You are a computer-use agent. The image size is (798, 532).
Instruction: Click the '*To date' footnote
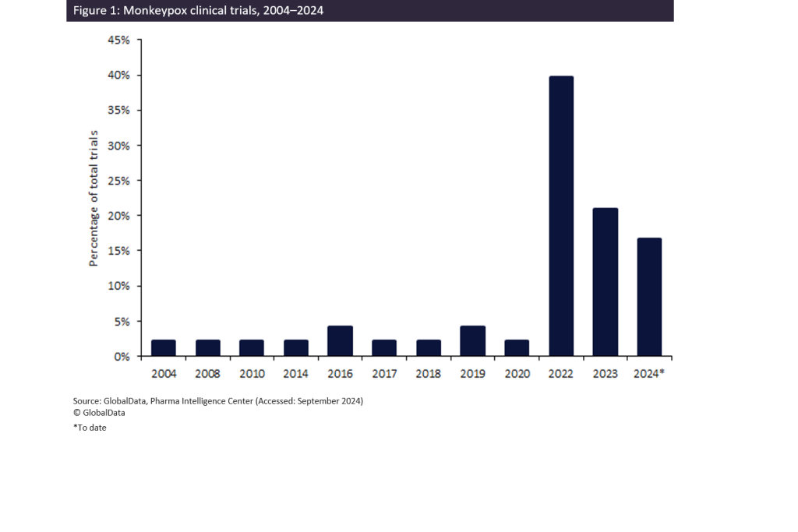(90, 428)
